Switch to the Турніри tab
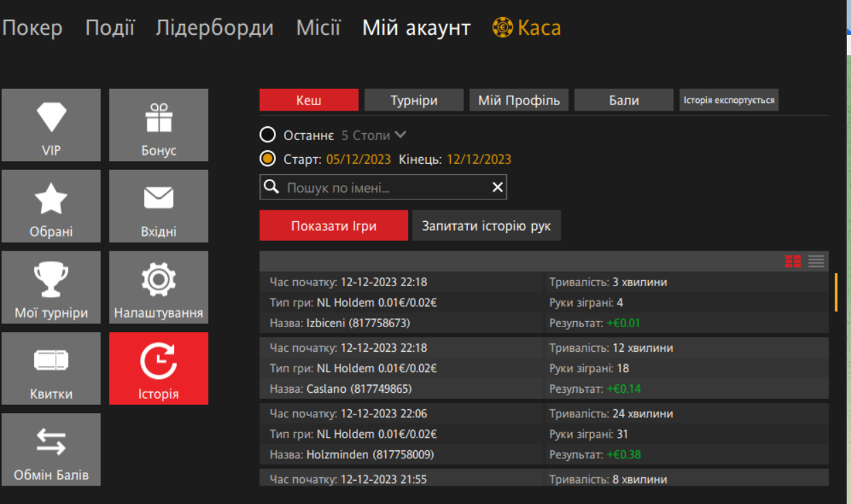 (x=414, y=100)
